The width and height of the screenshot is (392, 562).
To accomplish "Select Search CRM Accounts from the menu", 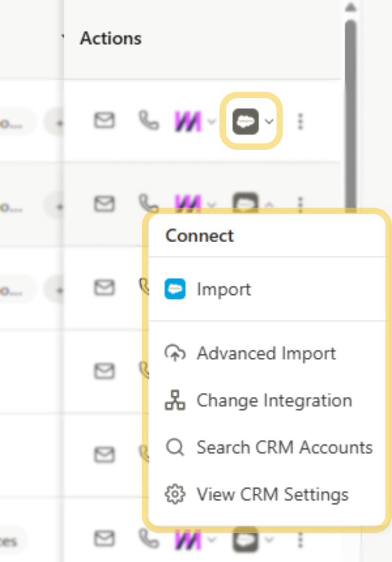I will (x=284, y=448).
